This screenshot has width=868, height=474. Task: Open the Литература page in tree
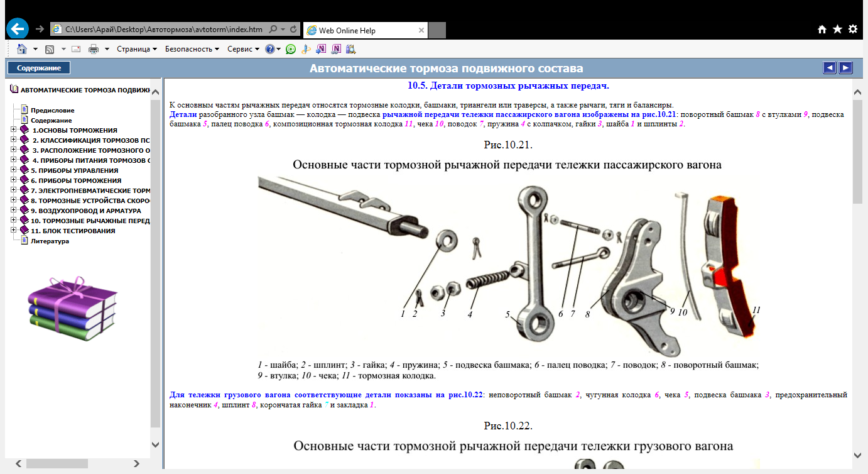50,241
